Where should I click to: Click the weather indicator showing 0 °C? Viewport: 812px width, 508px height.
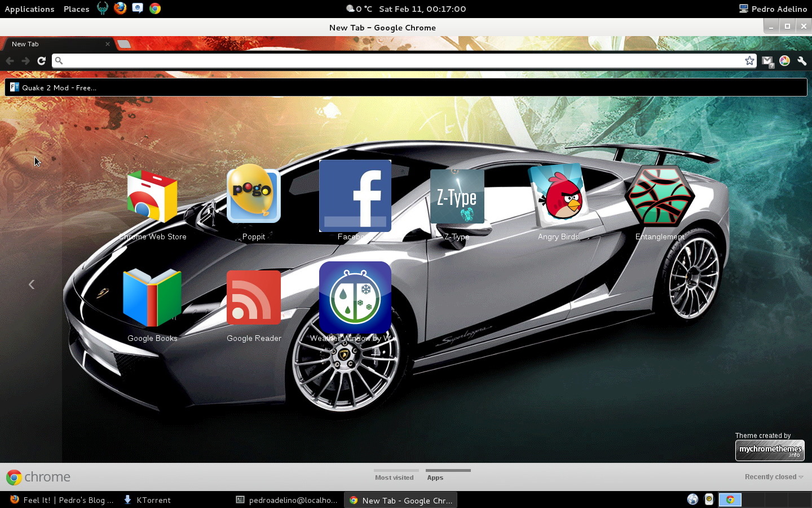tap(359, 9)
